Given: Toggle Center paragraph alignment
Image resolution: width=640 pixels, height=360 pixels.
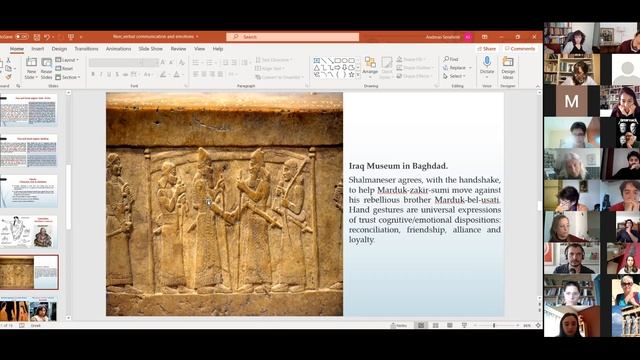Looking at the screenshot, I should [204, 74].
